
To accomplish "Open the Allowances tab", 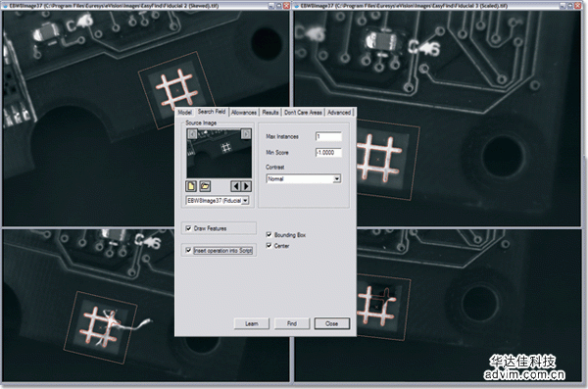I will point(244,113).
